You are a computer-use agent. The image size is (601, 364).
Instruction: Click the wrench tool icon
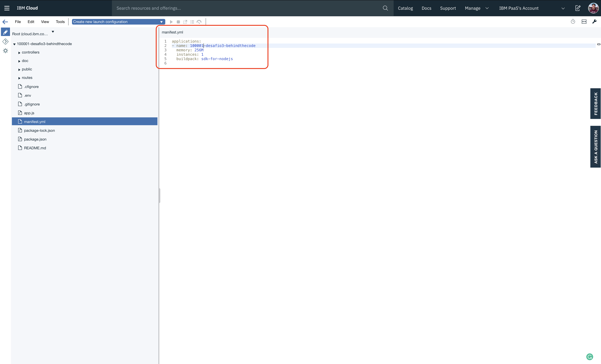(x=594, y=22)
